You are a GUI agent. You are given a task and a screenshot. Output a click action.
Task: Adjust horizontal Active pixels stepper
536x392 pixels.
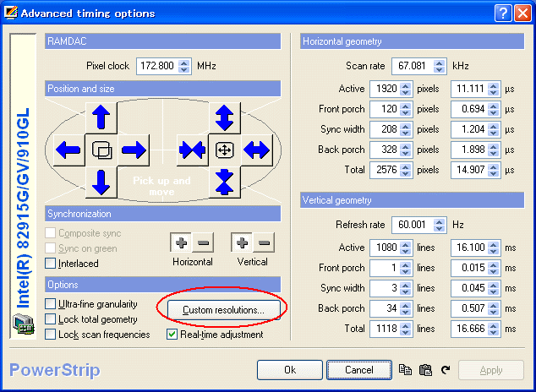coord(406,89)
